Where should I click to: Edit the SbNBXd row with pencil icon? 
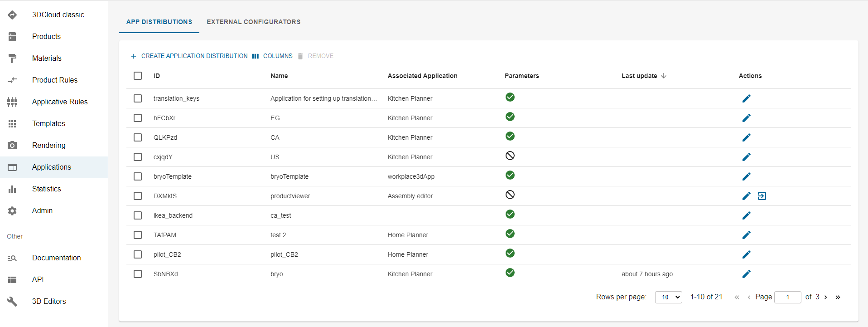pyautogui.click(x=747, y=274)
